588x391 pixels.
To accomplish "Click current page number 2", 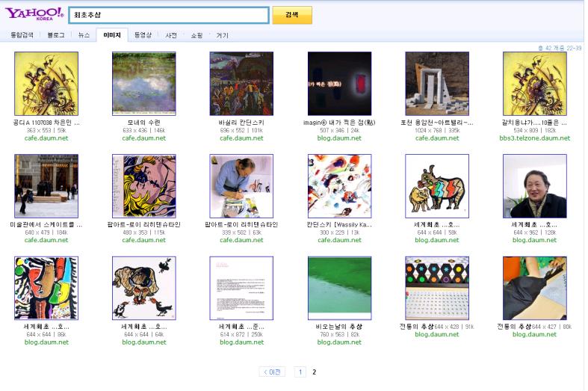I will 315,372.
